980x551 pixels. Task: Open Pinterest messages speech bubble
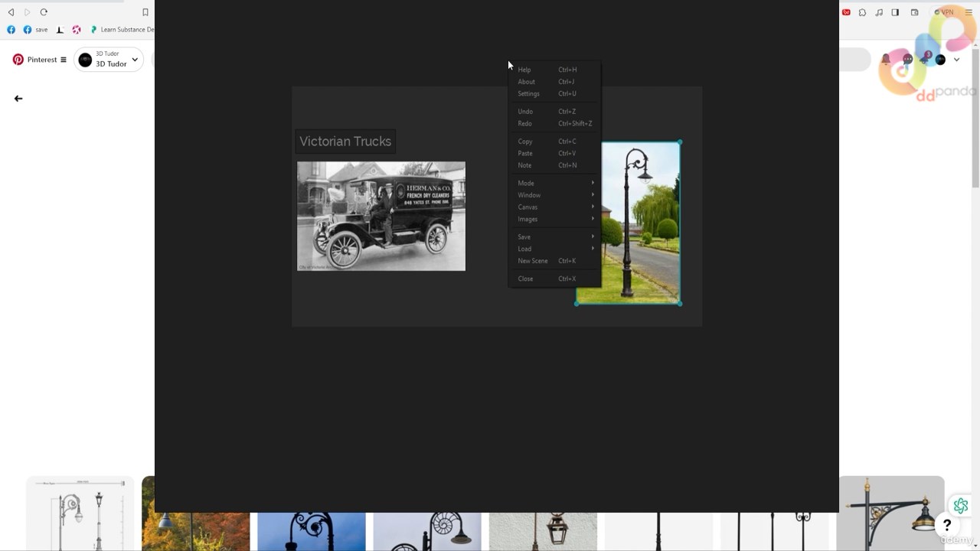907,59
